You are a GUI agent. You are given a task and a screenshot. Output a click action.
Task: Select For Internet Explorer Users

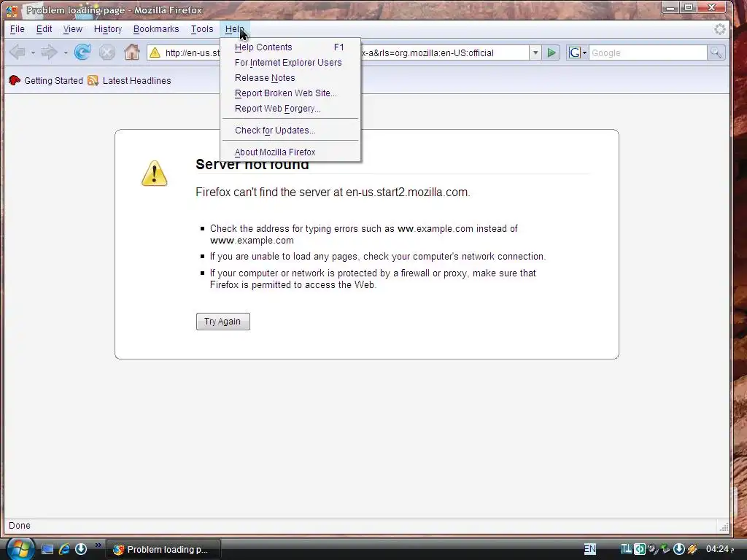coord(290,63)
